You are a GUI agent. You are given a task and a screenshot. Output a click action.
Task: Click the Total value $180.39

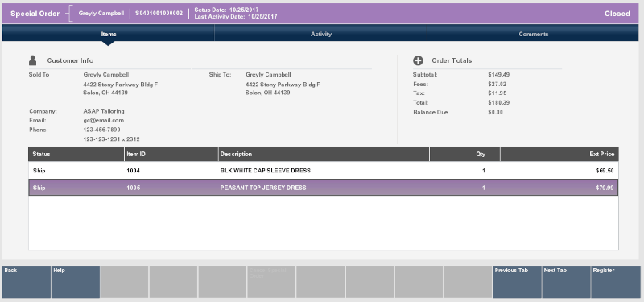498,103
